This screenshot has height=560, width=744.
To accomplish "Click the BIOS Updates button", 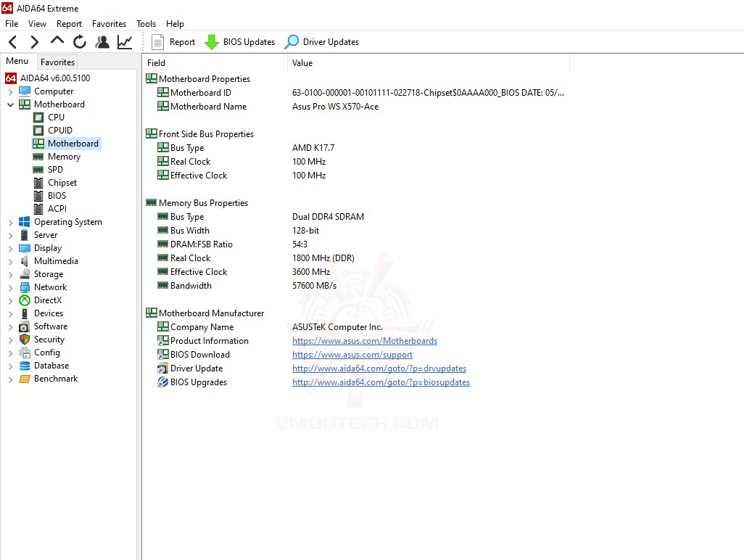I will coord(240,41).
